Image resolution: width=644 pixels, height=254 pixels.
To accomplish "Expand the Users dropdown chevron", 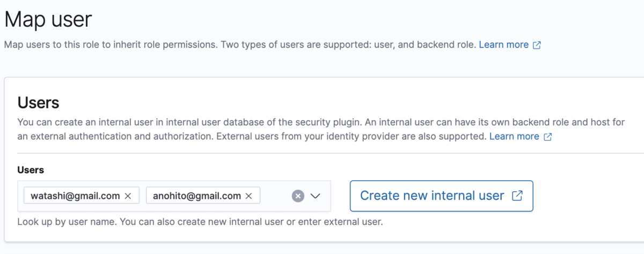I will (316, 196).
